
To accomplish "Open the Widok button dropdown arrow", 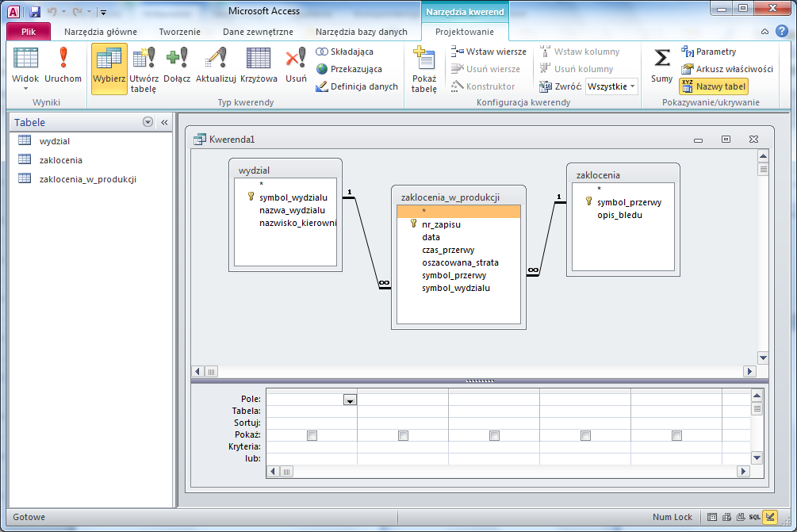I will pos(25,89).
